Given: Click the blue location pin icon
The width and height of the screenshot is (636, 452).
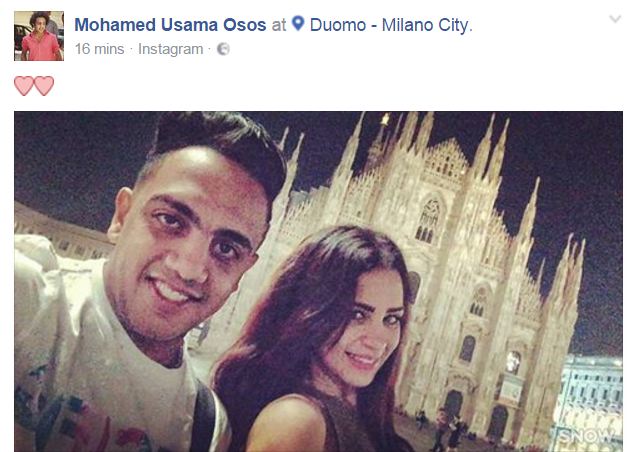Looking at the screenshot, I should 298,24.
